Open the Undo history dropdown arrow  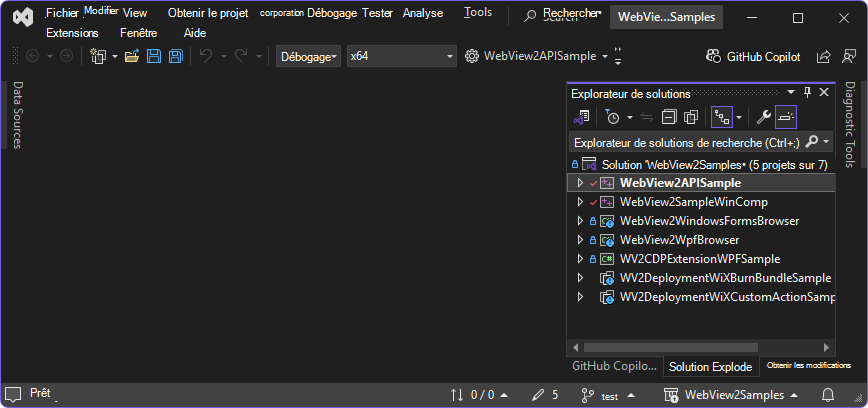point(224,56)
